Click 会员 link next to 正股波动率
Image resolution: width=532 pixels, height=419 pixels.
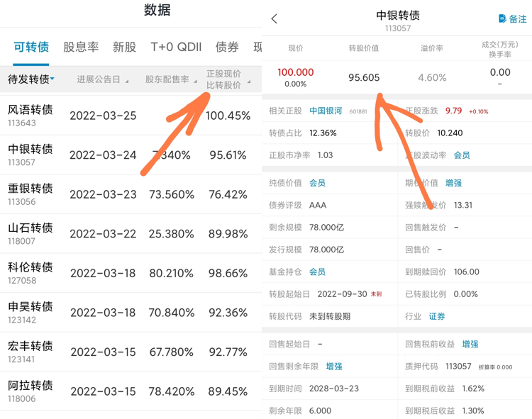click(462, 155)
